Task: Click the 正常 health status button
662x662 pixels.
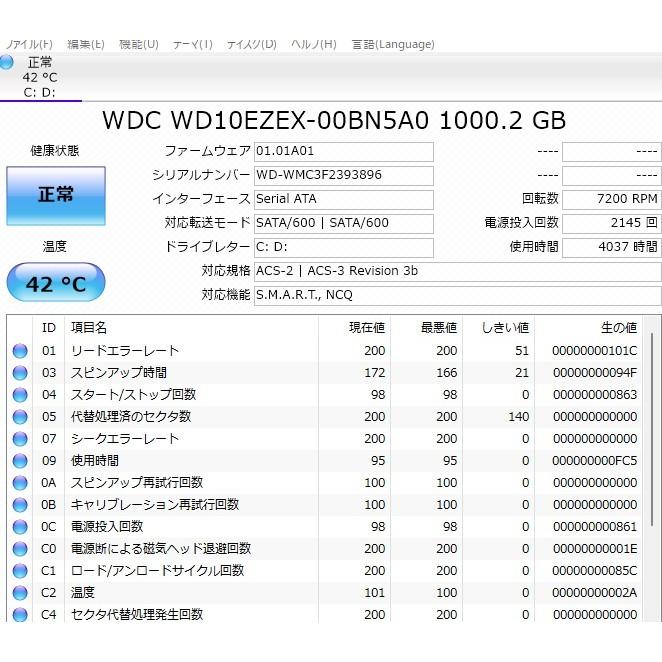Action: point(56,195)
